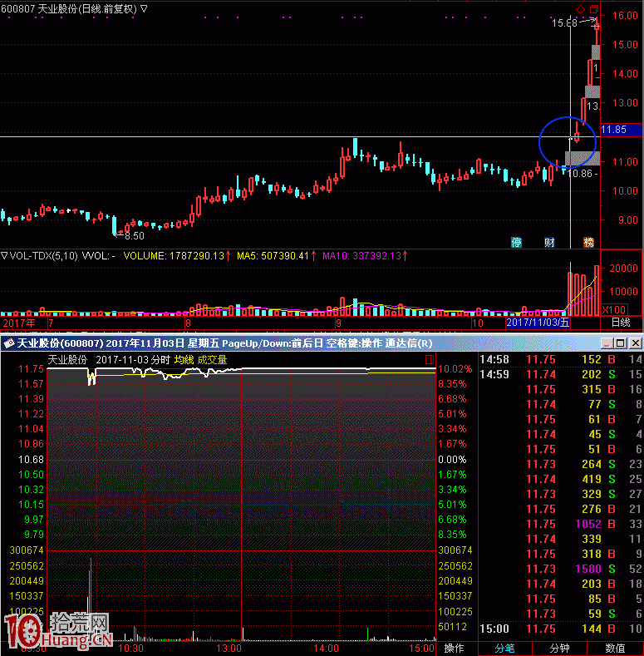Click the 264 sell trade volume
The width and height of the screenshot is (644, 656).
[x=592, y=465]
